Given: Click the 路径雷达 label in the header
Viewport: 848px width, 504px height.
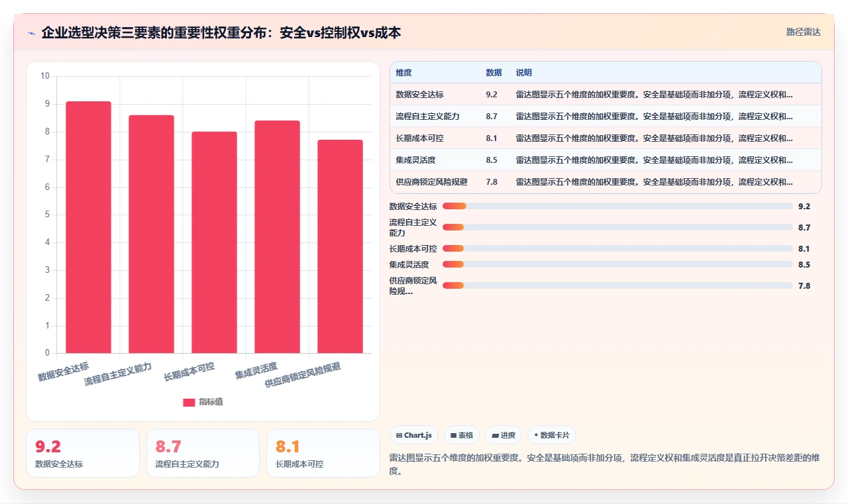Looking at the screenshot, I should (803, 32).
